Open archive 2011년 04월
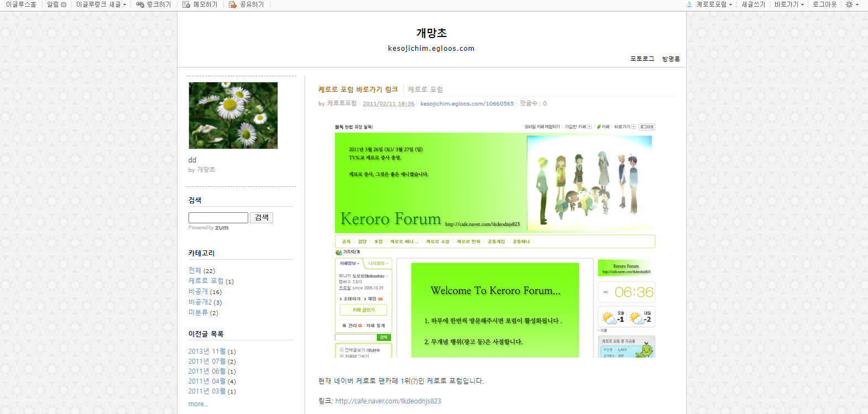868x414 pixels. [207, 381]
